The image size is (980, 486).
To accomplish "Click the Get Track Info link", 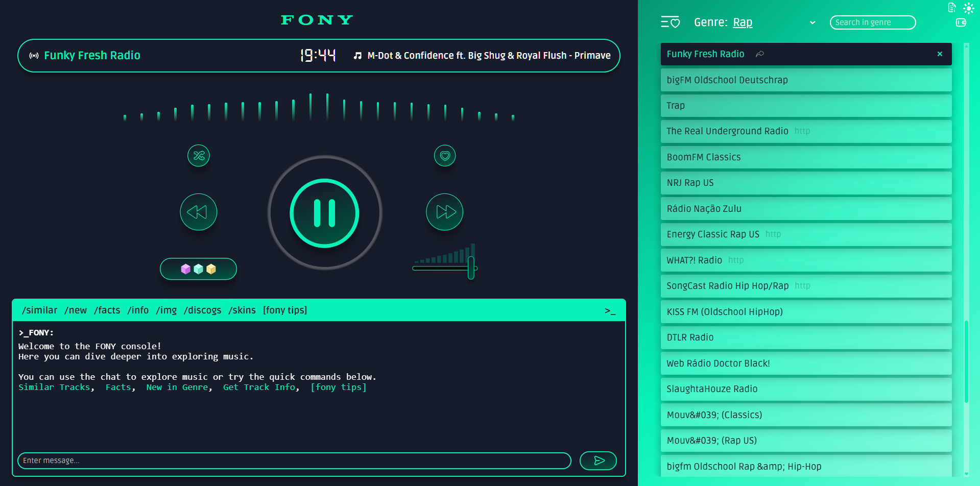I will pyautogui.click(x=259, y=387).
